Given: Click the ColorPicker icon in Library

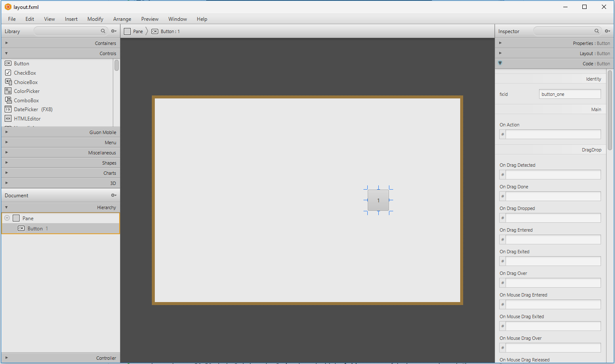Looking at the screenshot, I should [x=8, y=91].
